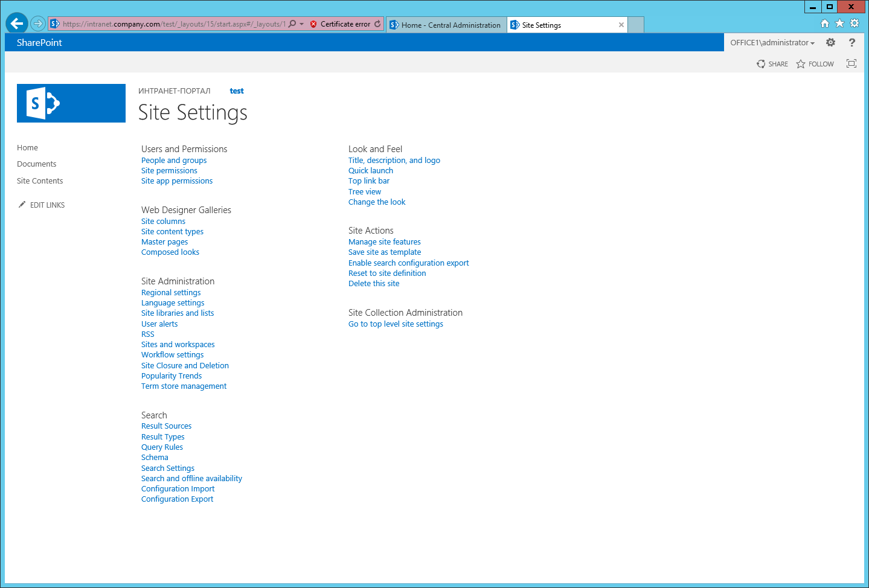
Task: Open Language settings
Action: [x=173, y=303]
